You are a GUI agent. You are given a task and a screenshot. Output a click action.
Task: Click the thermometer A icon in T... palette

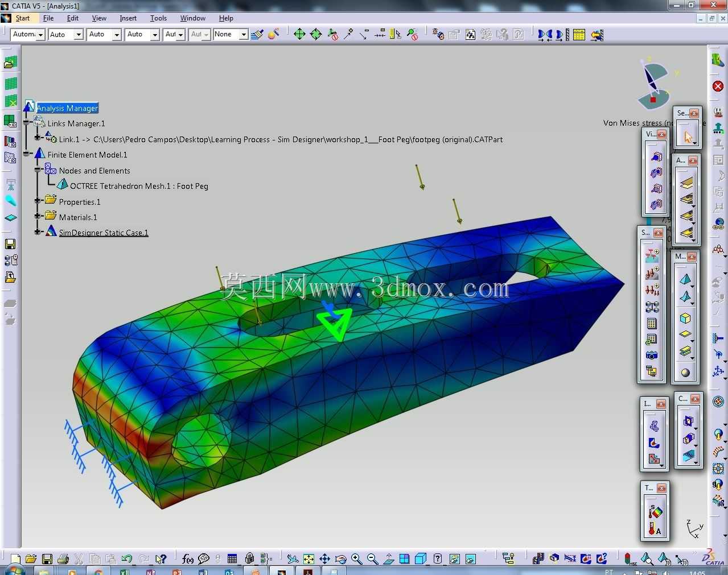(655, 530)
